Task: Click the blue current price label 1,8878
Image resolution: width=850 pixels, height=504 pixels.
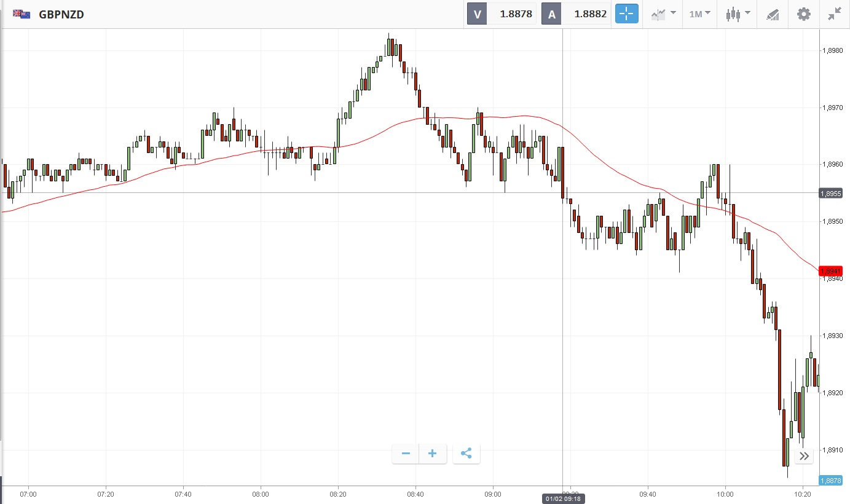Action: 831,481
